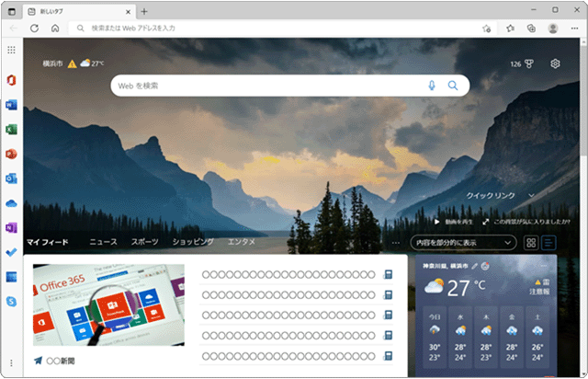Select the 新しいタブ browser tab
The width and height of the screenshot is (588, 379).
[79, 12]
